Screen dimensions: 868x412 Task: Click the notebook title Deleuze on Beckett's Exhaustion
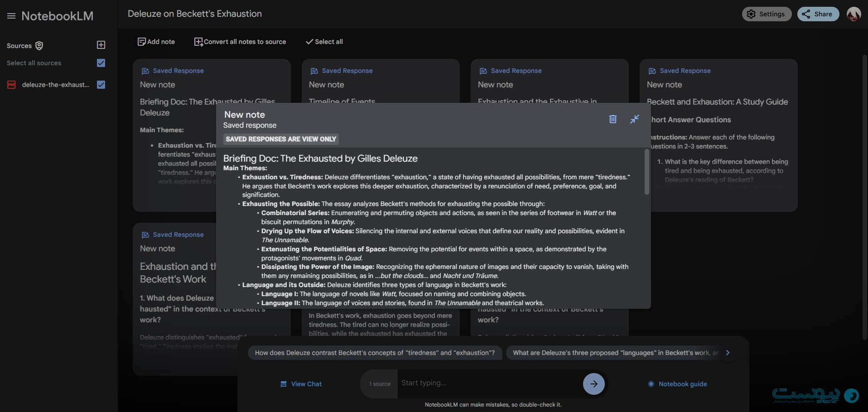(x=195, y=14)
